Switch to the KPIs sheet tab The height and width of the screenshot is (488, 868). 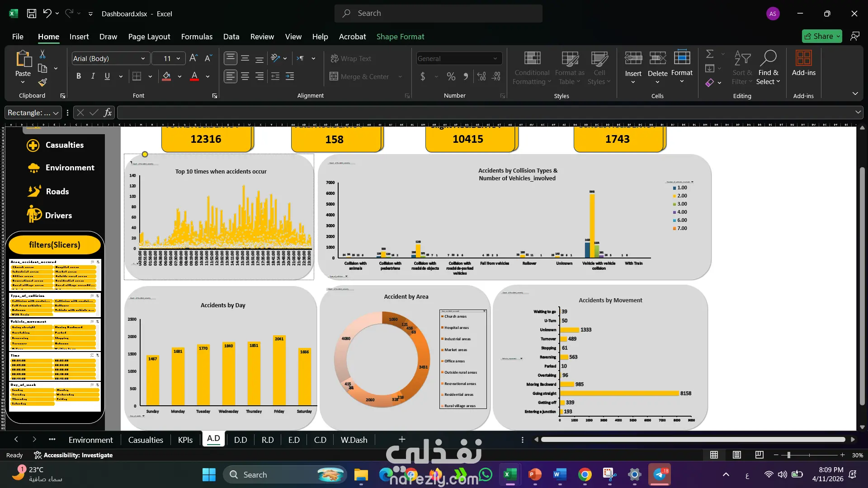pyautogui.click(x=185, y=440)
